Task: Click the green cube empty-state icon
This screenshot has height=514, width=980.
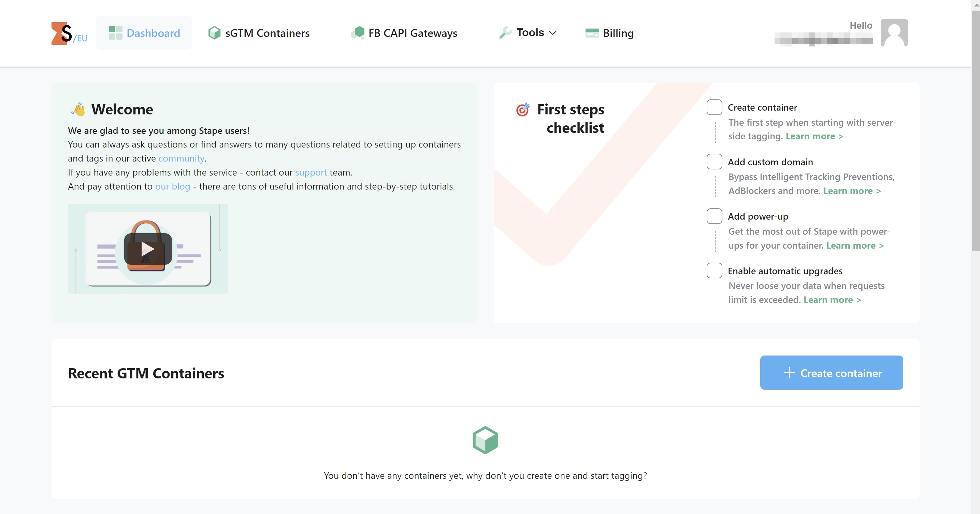Action: pos(485,440)
